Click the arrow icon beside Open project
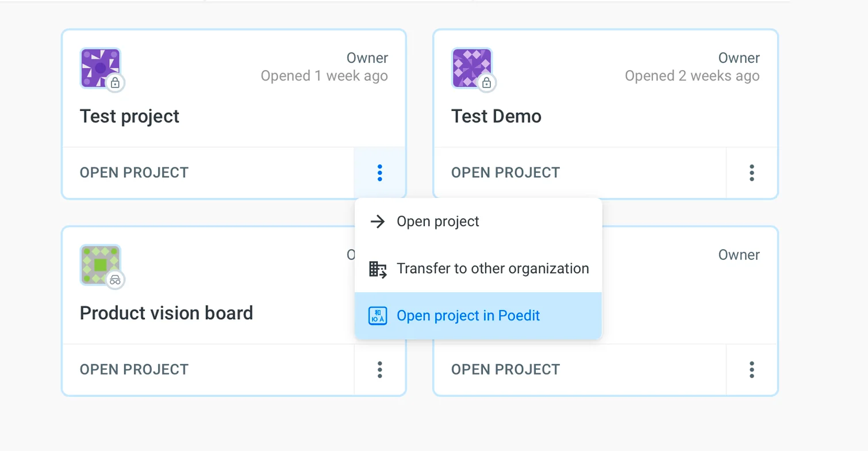Viewport: 868px width, 451px height. (x=377, y=221)
